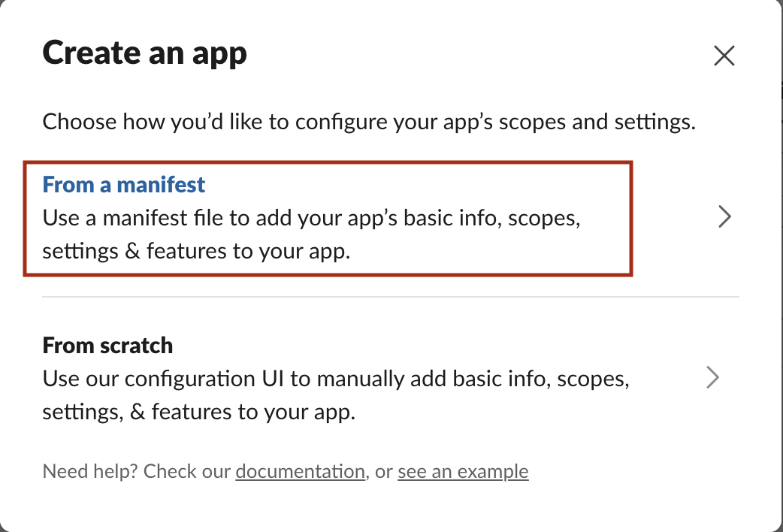
Task: Choose the "From scratch" heading
Action: click(x=107, y=346)
